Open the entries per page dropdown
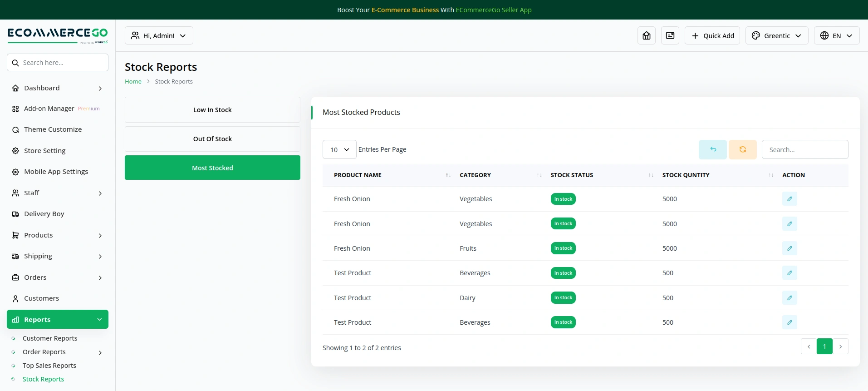This screenshot has width=868, height=391. (339, 149)
